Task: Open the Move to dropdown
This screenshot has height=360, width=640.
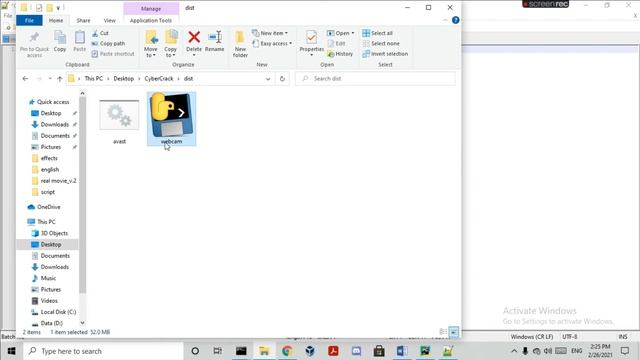Action: 151,44
